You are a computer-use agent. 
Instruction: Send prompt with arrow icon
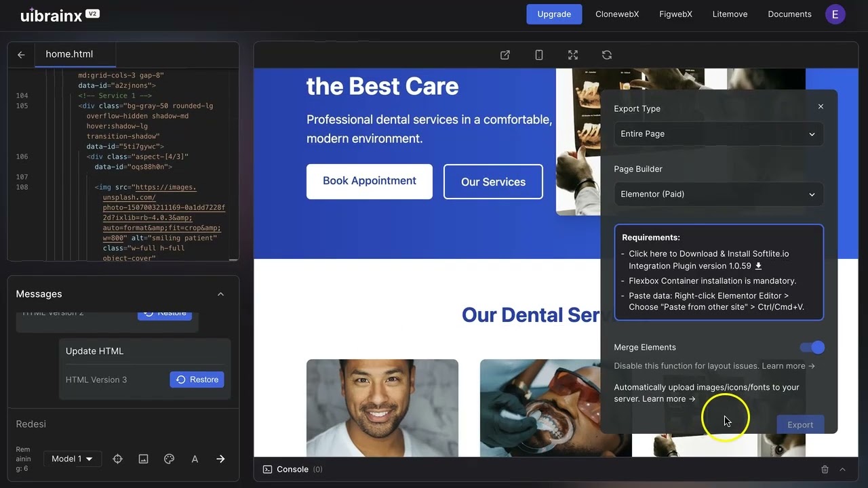coord(220,459)
